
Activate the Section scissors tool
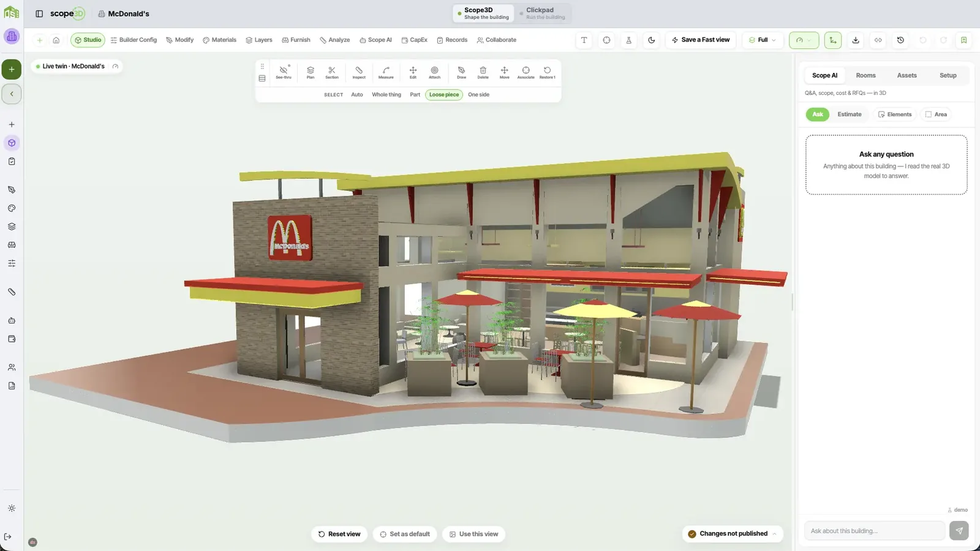pos(332,72)
